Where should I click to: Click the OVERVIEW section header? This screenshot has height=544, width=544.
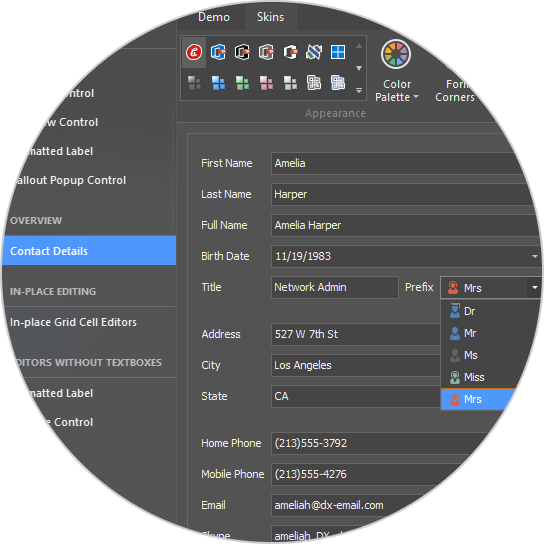pos(36,221)
